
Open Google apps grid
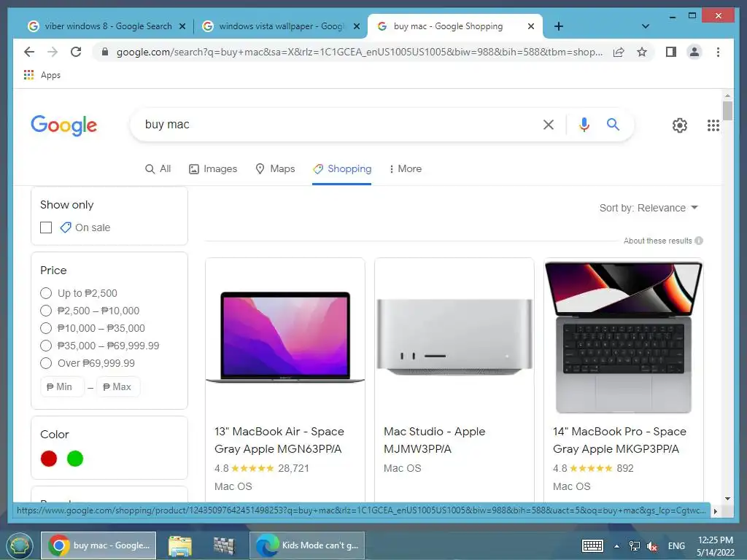[713, 125]
